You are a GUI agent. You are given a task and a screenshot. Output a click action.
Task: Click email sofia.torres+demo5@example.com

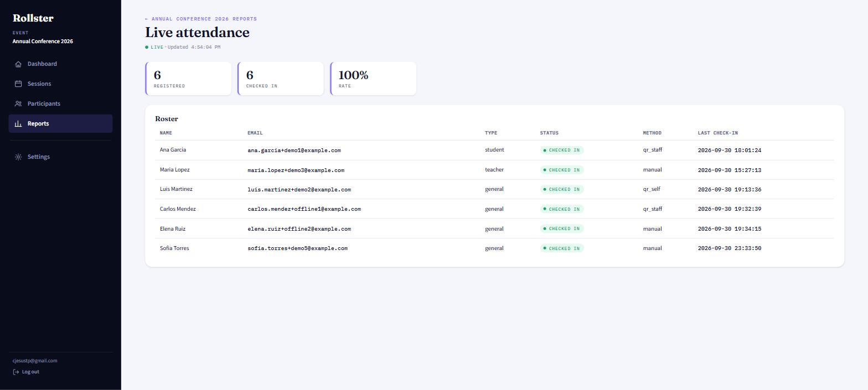tap(298, 248)
